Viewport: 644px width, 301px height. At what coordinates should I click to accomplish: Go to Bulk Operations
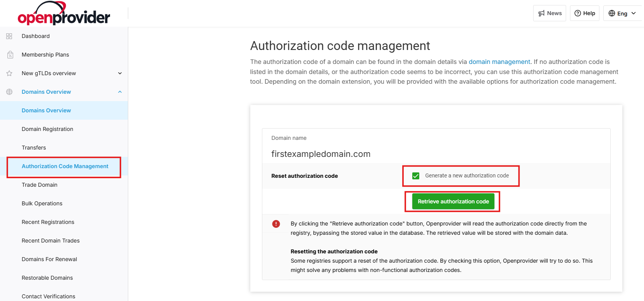(42, 203)
